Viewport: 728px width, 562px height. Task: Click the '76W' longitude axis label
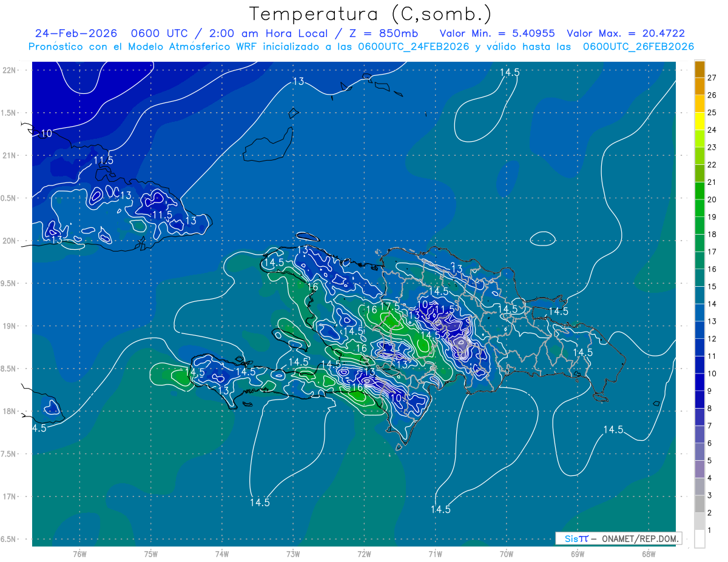[79, 554]
